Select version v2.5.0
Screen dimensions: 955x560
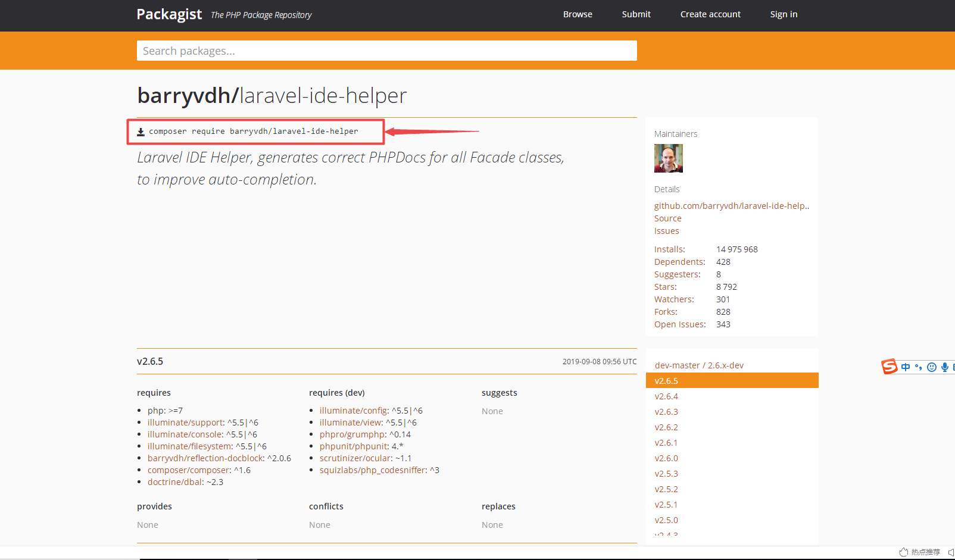click(666, 520)
